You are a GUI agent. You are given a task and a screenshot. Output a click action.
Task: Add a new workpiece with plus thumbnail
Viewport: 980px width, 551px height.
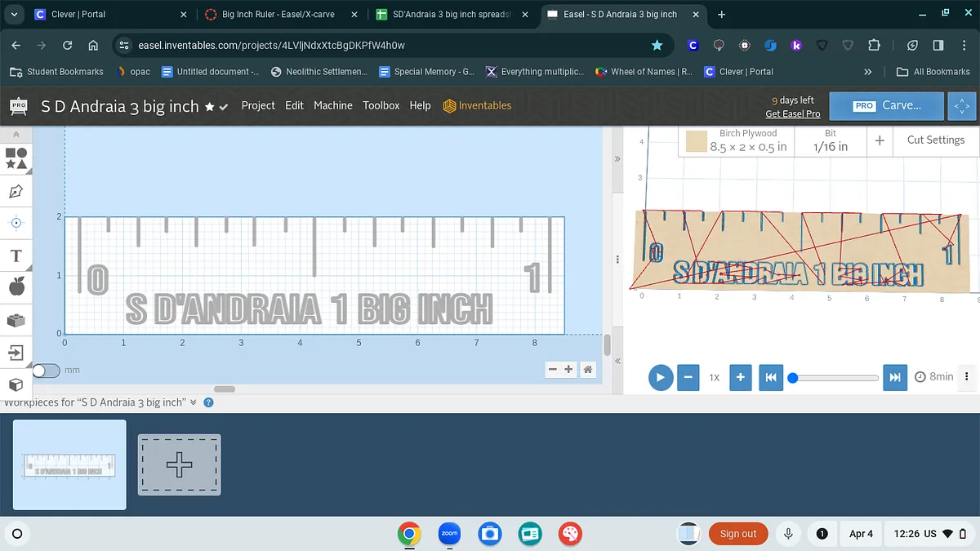(179, 464)
